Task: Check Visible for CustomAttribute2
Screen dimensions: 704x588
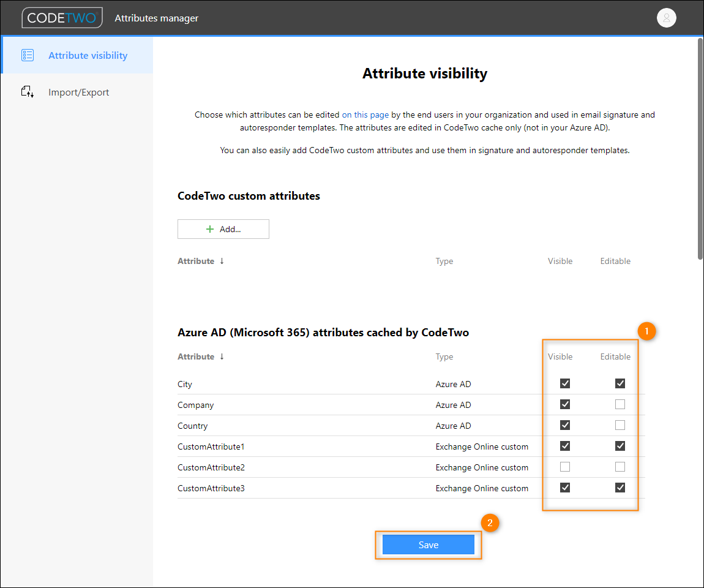Action: [565, 467]
